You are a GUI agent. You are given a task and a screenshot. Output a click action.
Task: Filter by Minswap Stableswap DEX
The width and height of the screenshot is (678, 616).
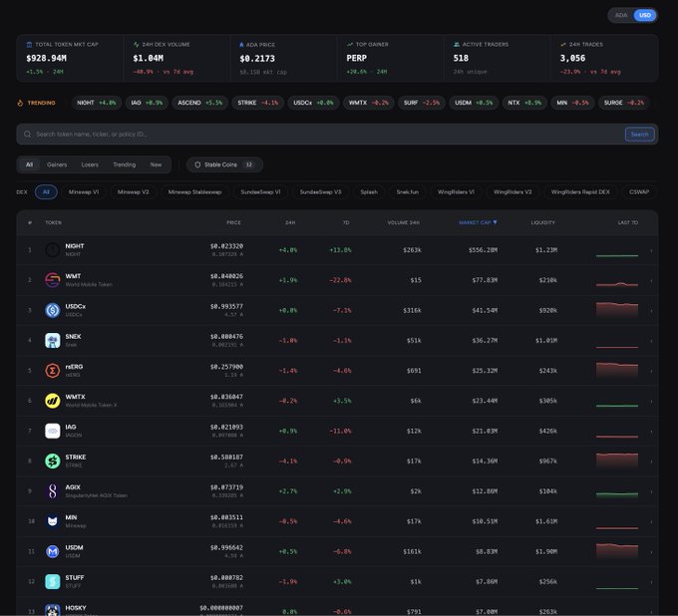[x=195, y=192]
